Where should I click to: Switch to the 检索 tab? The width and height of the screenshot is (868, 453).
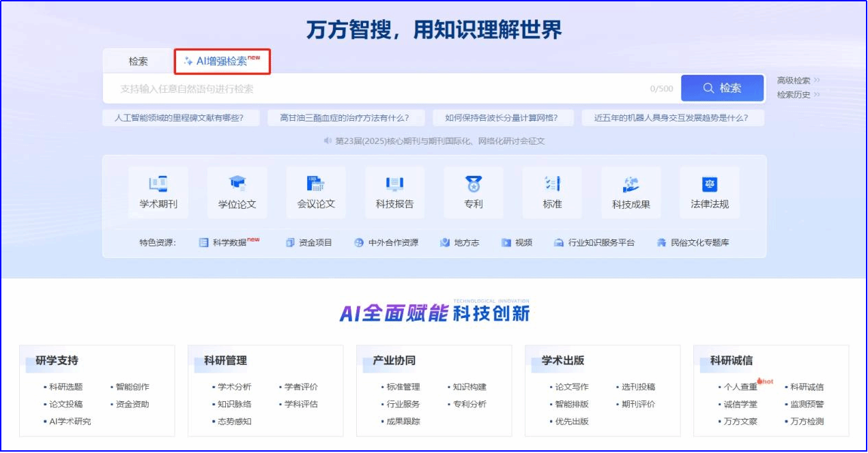click(138, 61)
